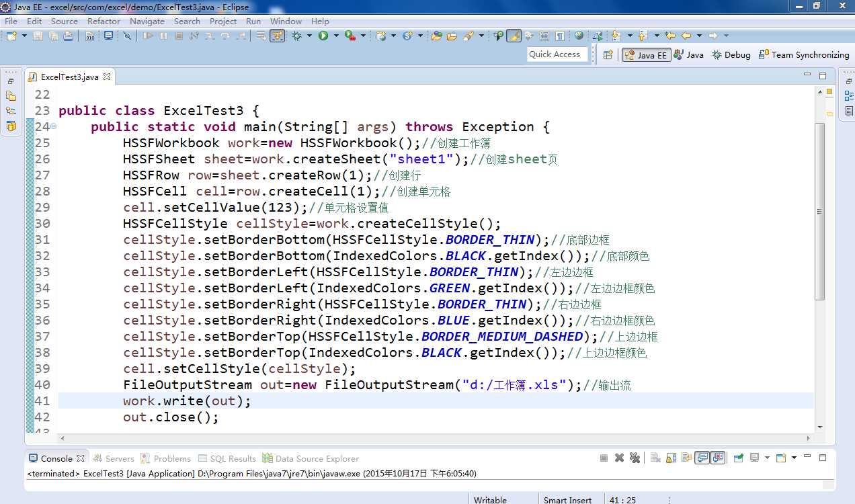The image size is (855, 504).
Task: Click the Open Type icon
Action: [x=436, y=36]
